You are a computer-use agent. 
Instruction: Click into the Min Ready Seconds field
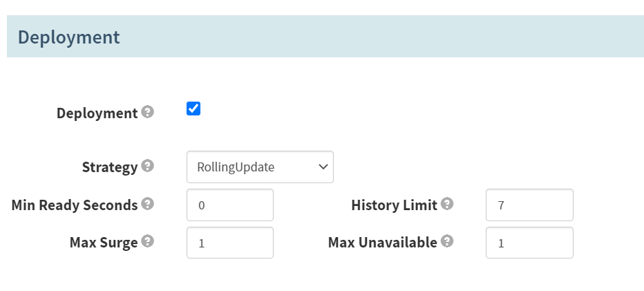(x=230, y=205)
